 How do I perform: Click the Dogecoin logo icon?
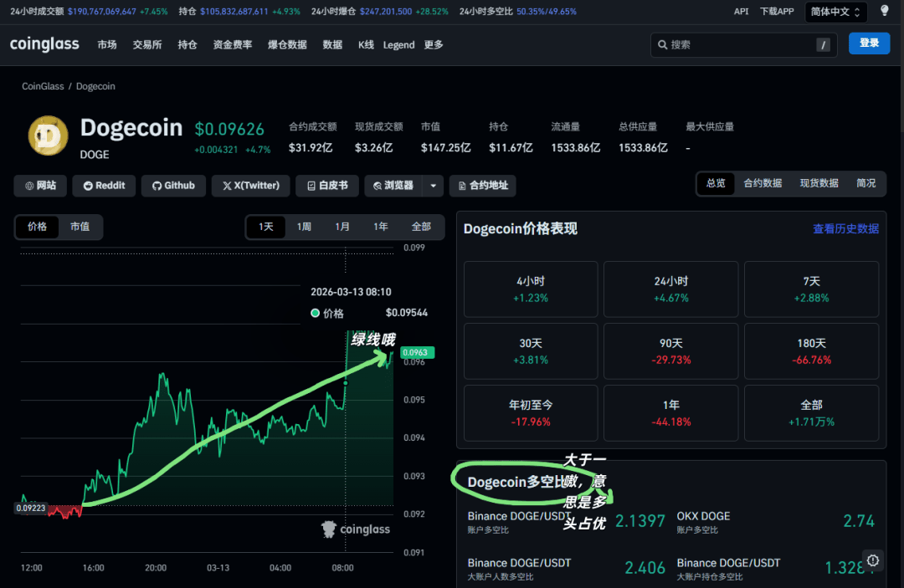(x=49, y=137)
